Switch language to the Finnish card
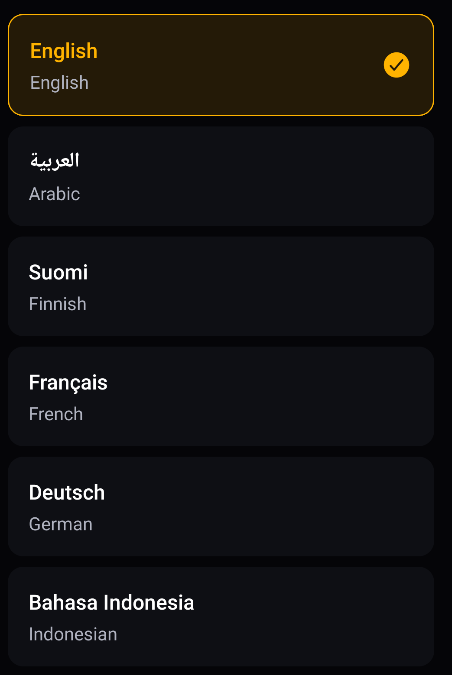Image resolution: width=452 pixels, height=675 pixels. 221,286
